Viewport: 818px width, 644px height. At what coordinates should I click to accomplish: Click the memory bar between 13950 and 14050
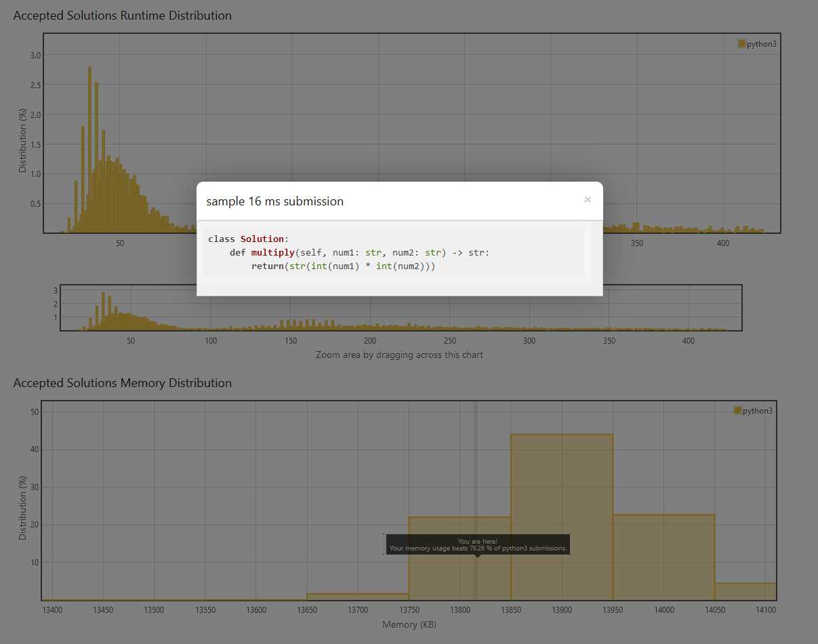(663, 556)
